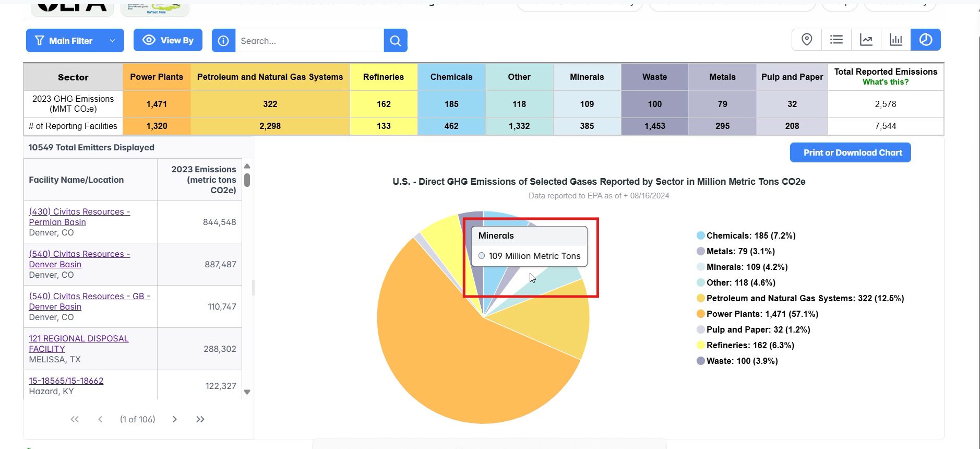
Task: Open the map view icon
Action: tap(807, 40)
